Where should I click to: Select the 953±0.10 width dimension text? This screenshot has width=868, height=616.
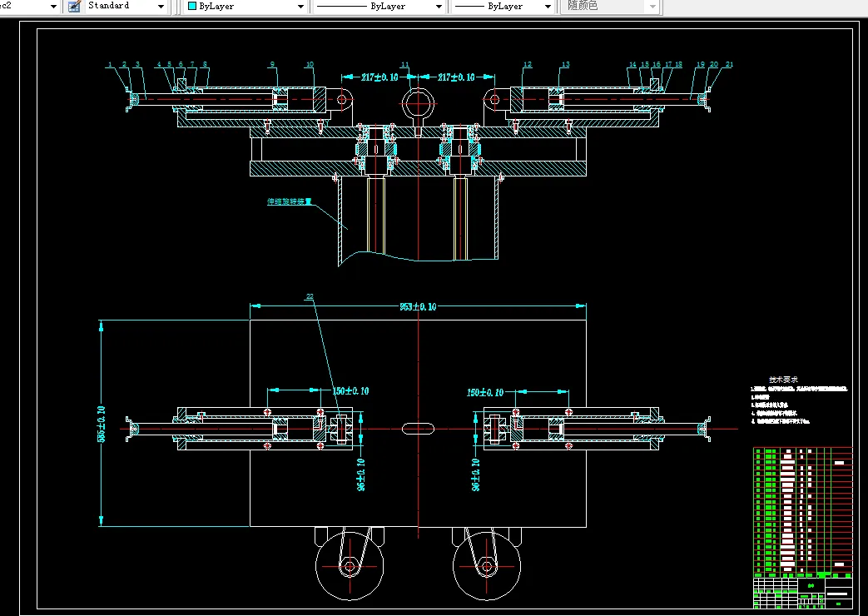tap(418, 307)
